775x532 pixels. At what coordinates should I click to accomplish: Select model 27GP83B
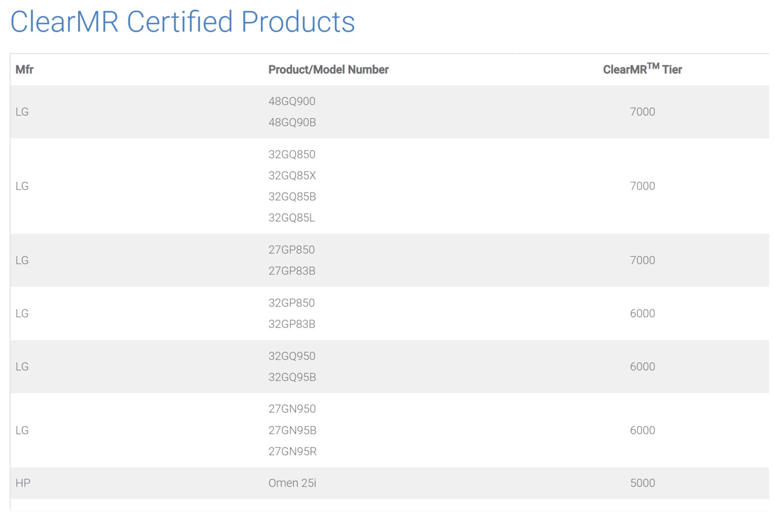pos(292,271)
